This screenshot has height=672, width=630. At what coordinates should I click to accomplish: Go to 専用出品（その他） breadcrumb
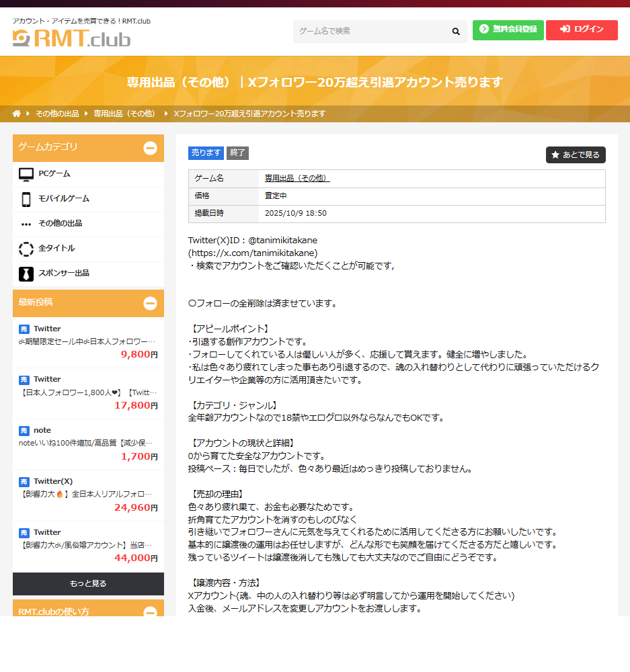[124, 114]
